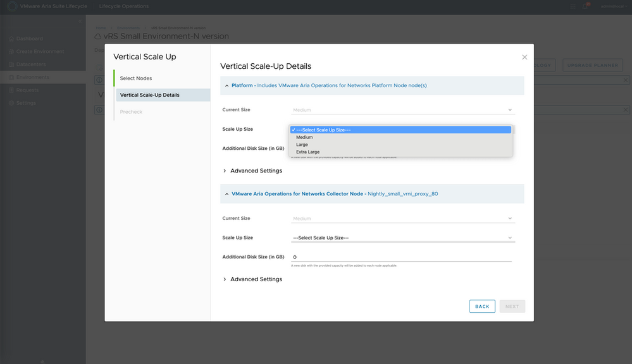Close the Vertical Scale Up dialog
632x364 pixels.
coord(524,58)
